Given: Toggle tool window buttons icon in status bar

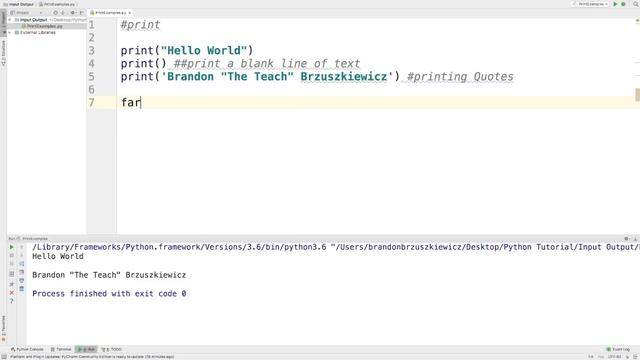Looking at the screenshot, I should click(x=4, y=357).
